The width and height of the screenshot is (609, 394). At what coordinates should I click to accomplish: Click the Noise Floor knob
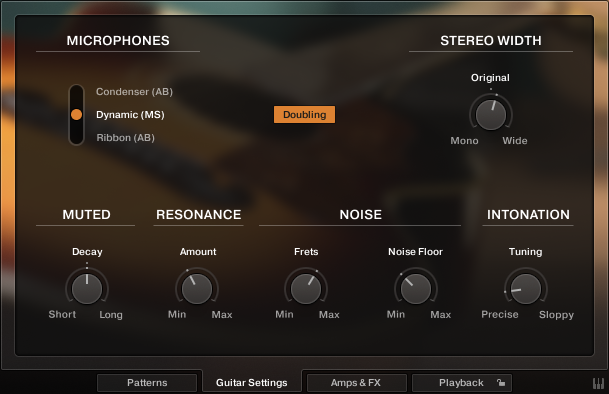pos(416,289)
